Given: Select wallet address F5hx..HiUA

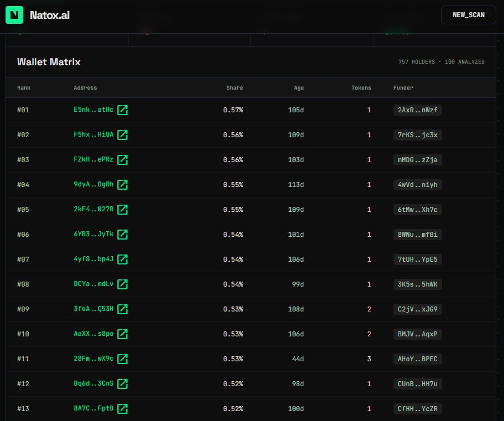Looking at the screenshot, I should [93, 135].
